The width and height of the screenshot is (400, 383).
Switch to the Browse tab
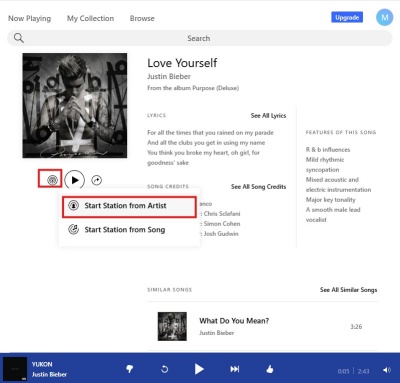pos(142,18)
